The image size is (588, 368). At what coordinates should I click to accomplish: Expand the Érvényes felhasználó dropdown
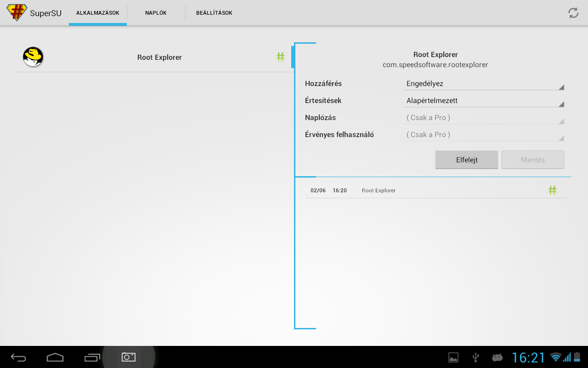tap(483, 135)
